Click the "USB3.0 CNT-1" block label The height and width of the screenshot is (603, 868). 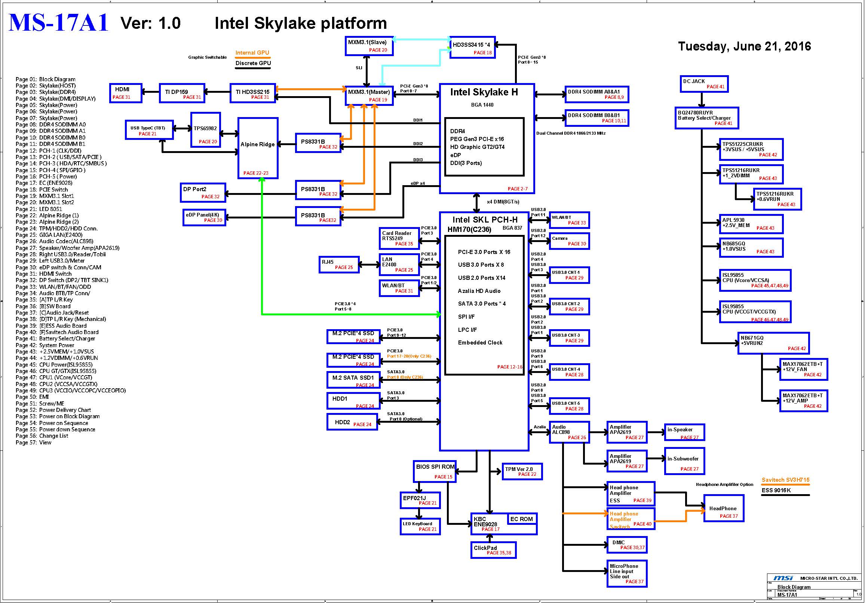click(x=565, y=272)
